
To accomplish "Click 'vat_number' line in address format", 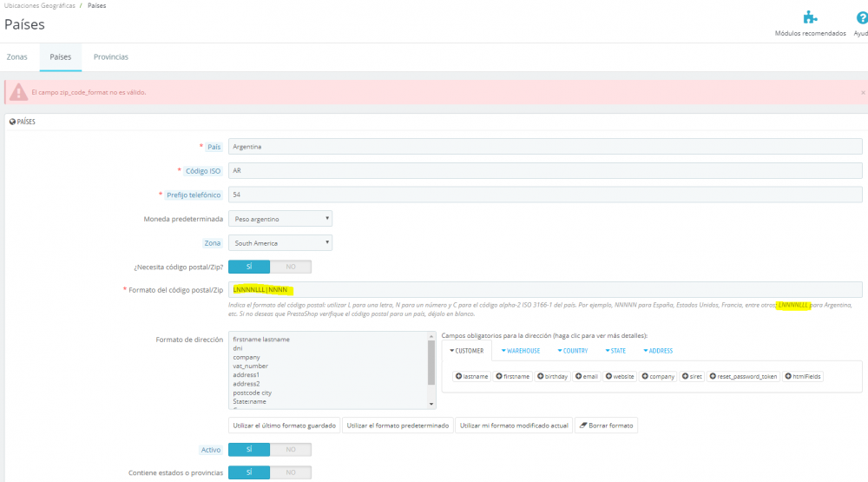I will point(250,366).
